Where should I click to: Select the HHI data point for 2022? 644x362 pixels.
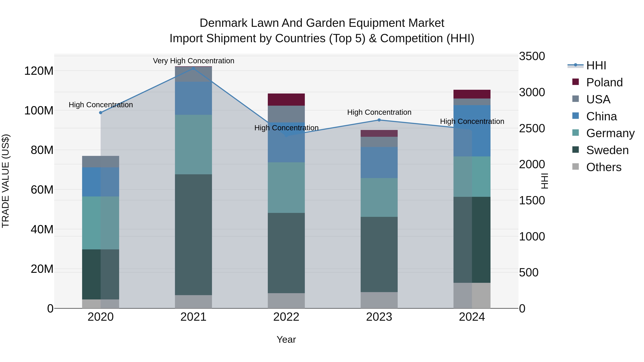click(x=287, y=136)
